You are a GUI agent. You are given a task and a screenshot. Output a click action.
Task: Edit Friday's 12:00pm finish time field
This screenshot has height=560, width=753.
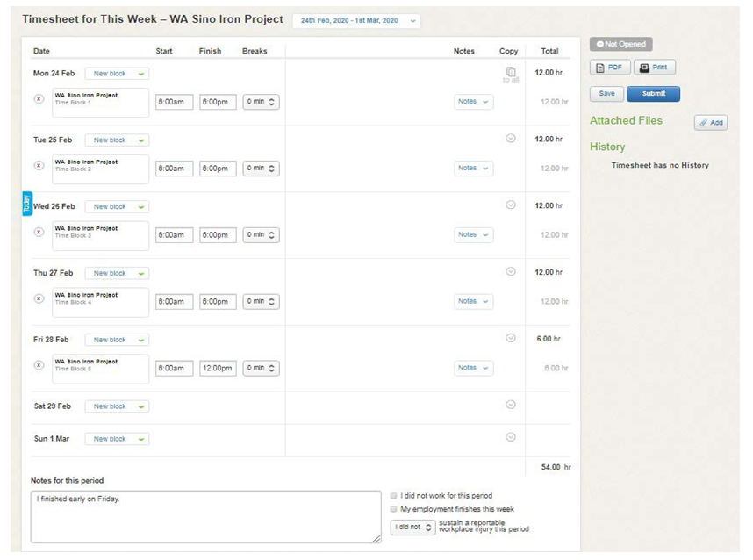(x=218, y=369)
